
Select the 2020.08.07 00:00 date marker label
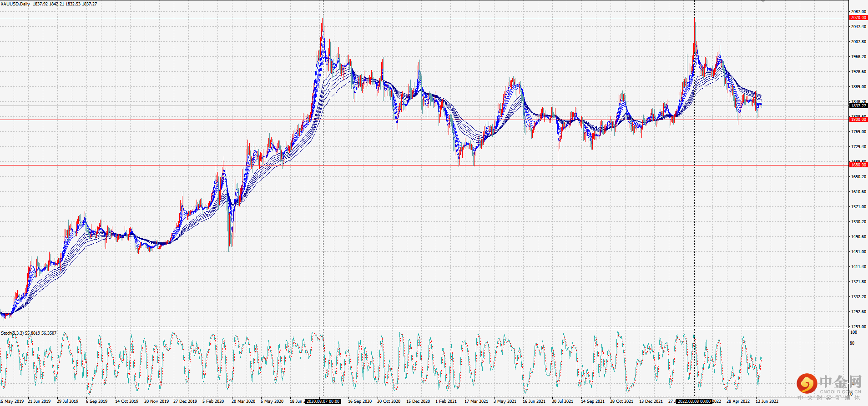pos(323,401)
